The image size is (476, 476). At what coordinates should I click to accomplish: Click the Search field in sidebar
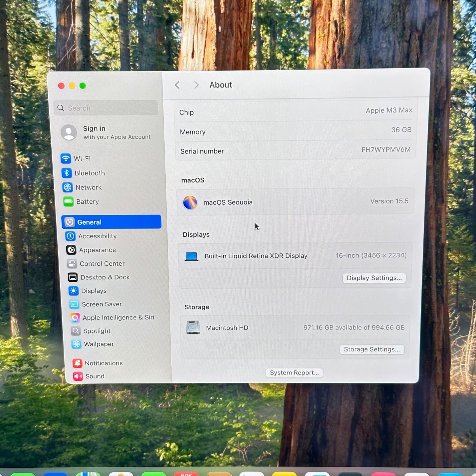tap(106, 108)
